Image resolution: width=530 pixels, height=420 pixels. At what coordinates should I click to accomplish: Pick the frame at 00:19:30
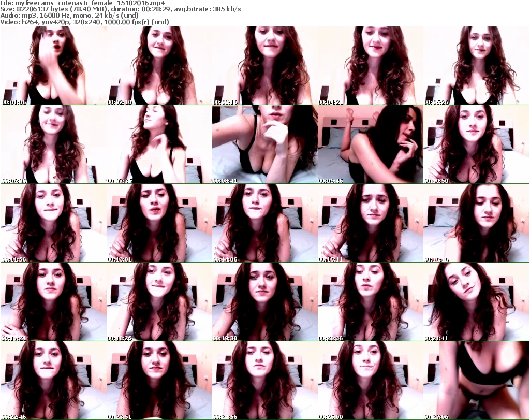[264, 302]
